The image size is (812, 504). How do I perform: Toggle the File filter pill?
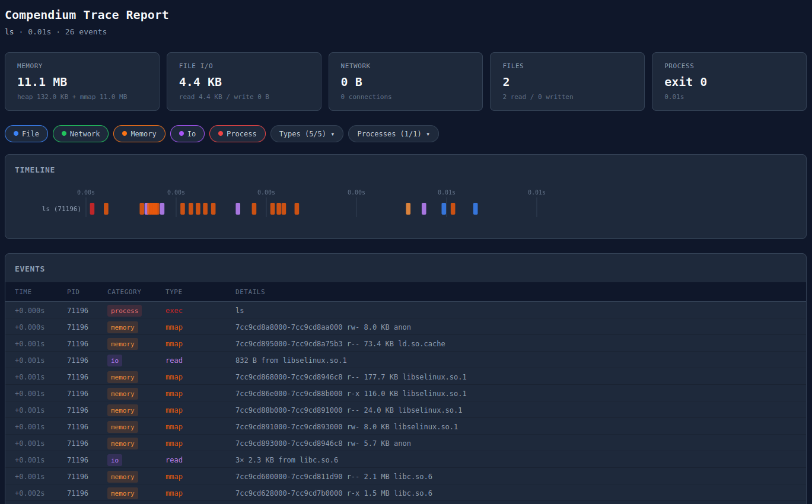click(x=26, y=134)
